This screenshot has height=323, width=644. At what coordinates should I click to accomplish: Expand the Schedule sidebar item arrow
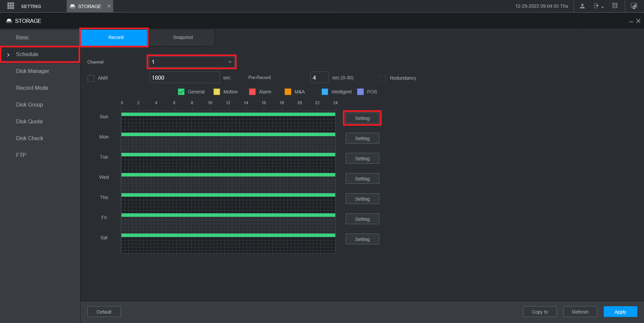(x=8, y=54)
